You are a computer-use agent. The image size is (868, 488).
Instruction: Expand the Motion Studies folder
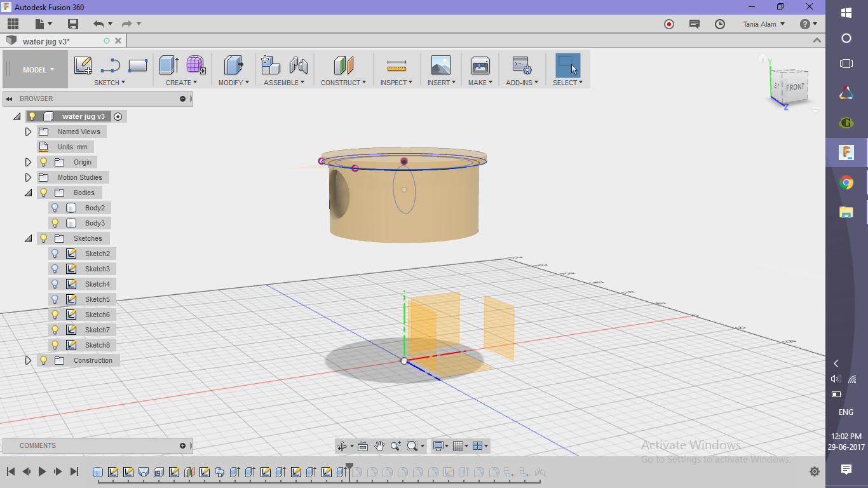[28, 177]
